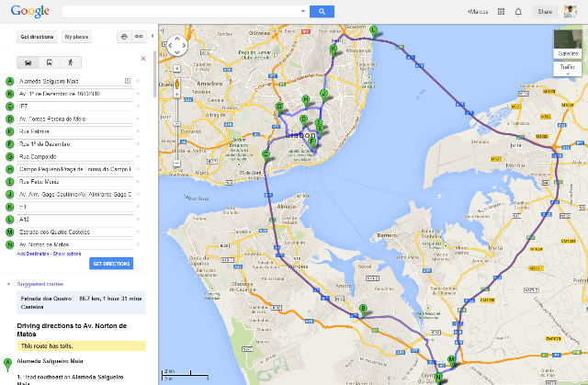The height and width of the screenshot is (385, 588).
Task: Remove the Rua Palmira waypoint
Action: [138, 131]
